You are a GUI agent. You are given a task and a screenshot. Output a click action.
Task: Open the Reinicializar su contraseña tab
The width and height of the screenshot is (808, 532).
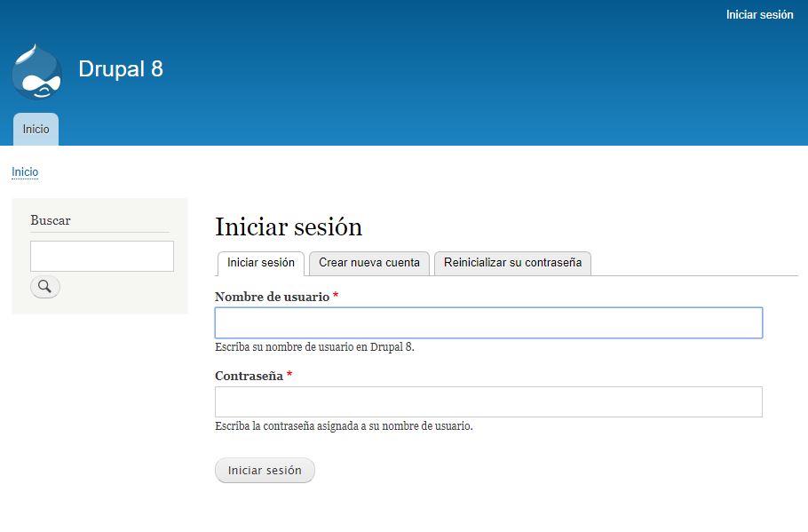[x=512, y=263]
